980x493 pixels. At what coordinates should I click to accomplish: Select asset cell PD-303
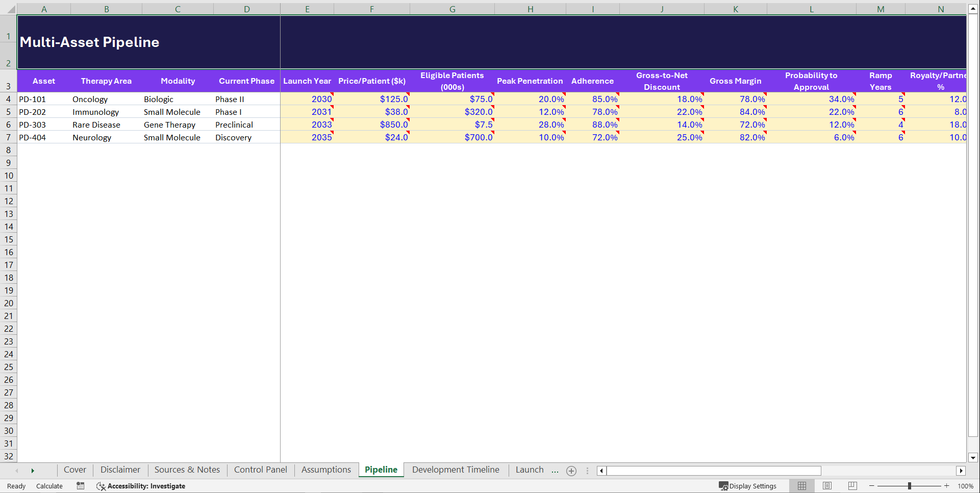tap(44, 125)
